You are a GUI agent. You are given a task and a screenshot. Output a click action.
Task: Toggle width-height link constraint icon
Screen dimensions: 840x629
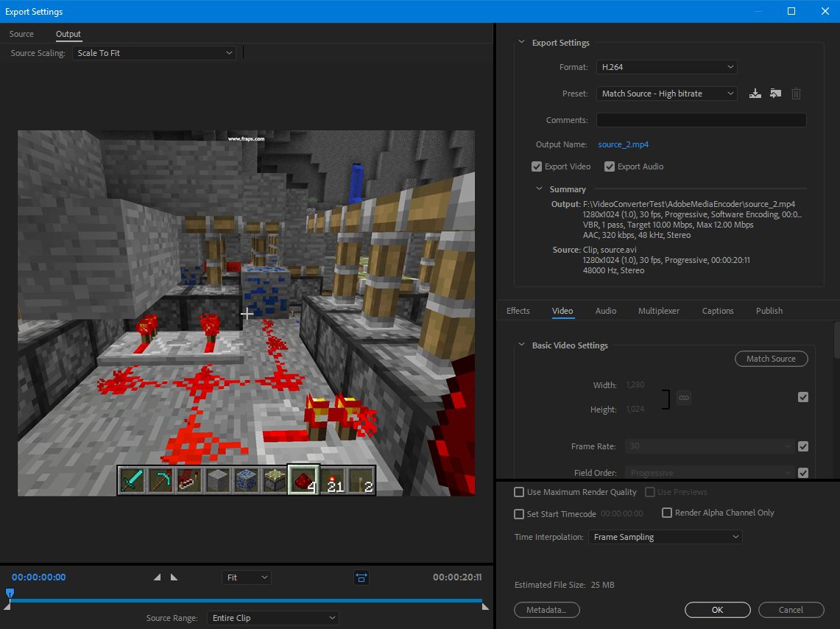[x=684, y=398]
